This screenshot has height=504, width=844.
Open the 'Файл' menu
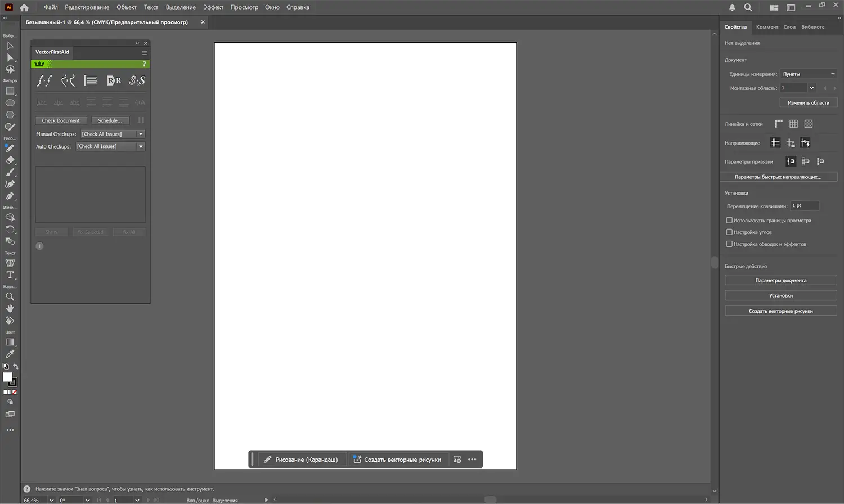point(51,7)
